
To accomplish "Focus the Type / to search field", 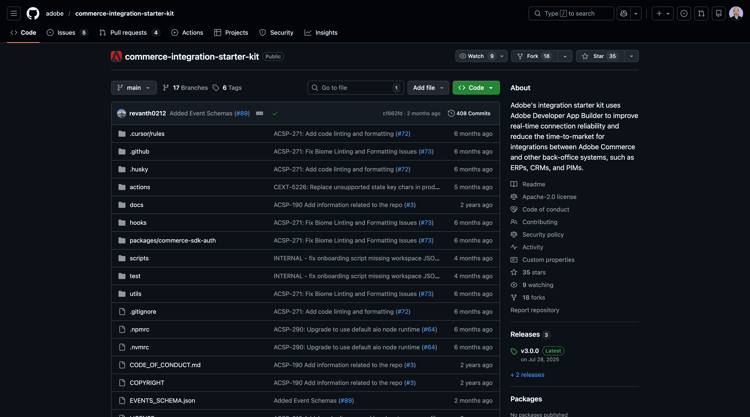I will (571, 13).
